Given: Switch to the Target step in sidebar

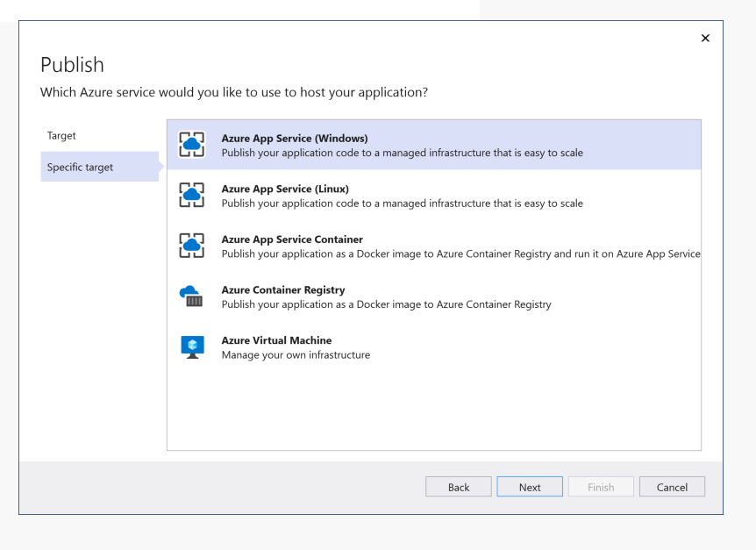Looking at the screenshot, I should (61, 136).
